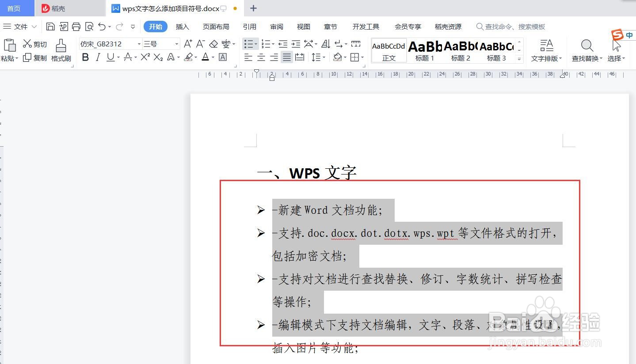636x364 pixels.
Task: Open the font name dropdown
Action: (x=138, y=44)
